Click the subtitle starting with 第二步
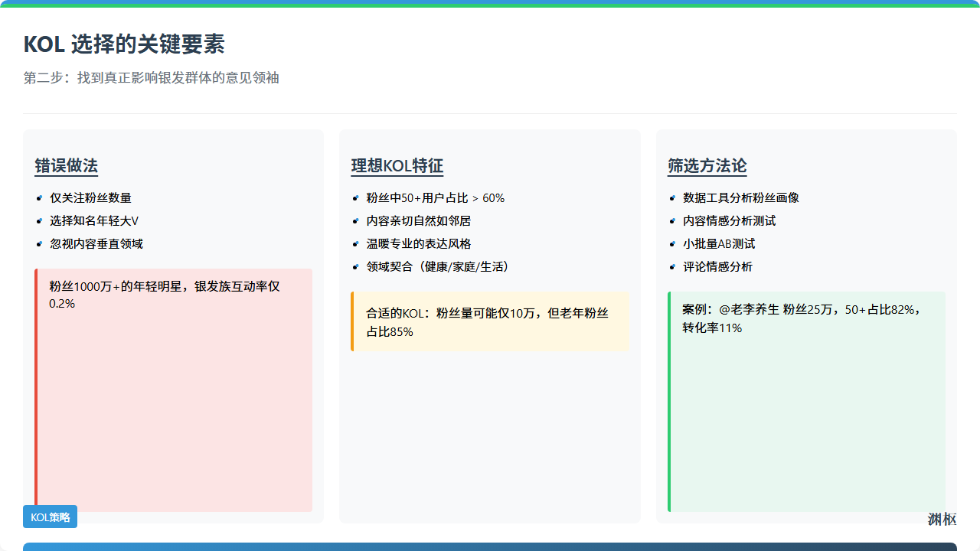Image resolution: width=980 pixels, height=551 pixels. tap(151, 78)
